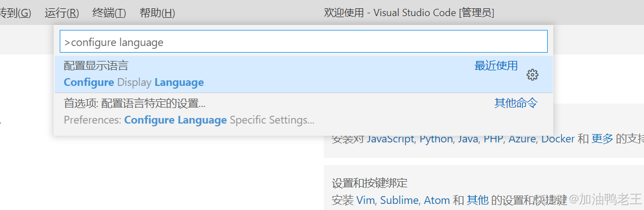Follow the Vim keybinding link
This screenshot has height=210, width=644.
pos(365,200)
